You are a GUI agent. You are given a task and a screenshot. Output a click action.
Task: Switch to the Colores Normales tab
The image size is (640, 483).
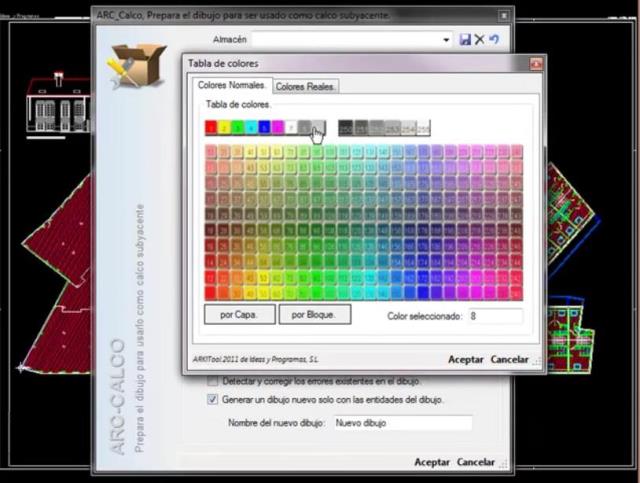click(231, 85)
